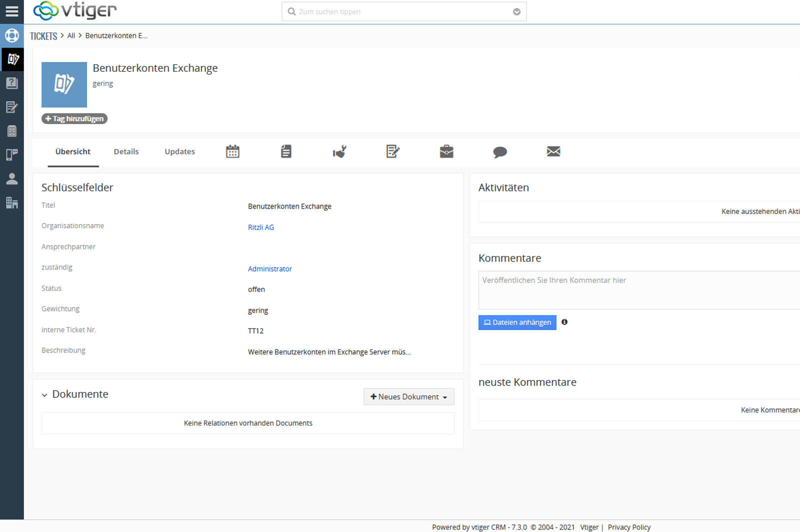Open the Ritzli AG organization link
800x532 pixels.
coord(261,227)
